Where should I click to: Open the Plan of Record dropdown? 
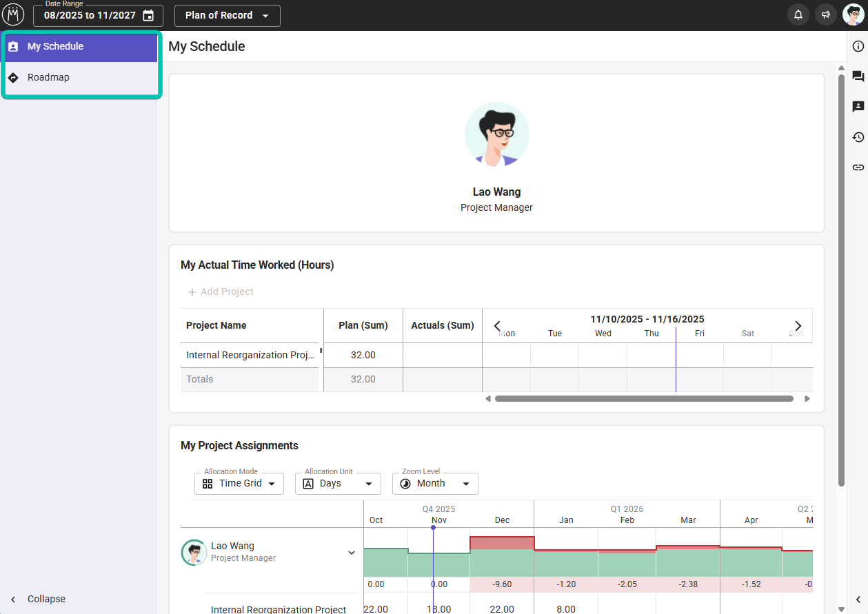tap(227, 16)
